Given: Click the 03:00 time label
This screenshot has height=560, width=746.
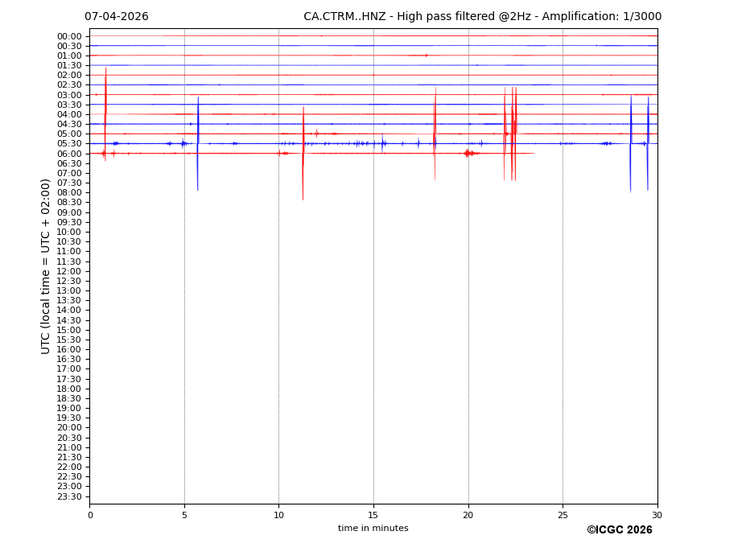Looking at the screenshot, I should click(69, 95).
